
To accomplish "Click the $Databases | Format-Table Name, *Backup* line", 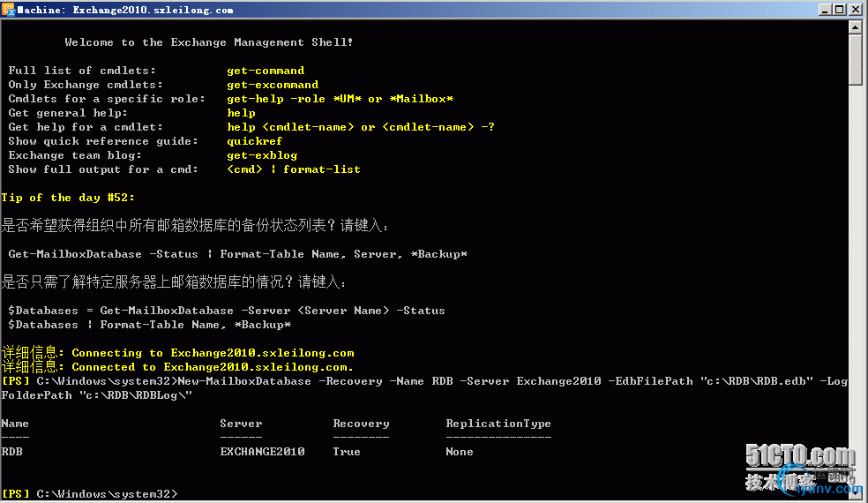I will coord(149,325).
